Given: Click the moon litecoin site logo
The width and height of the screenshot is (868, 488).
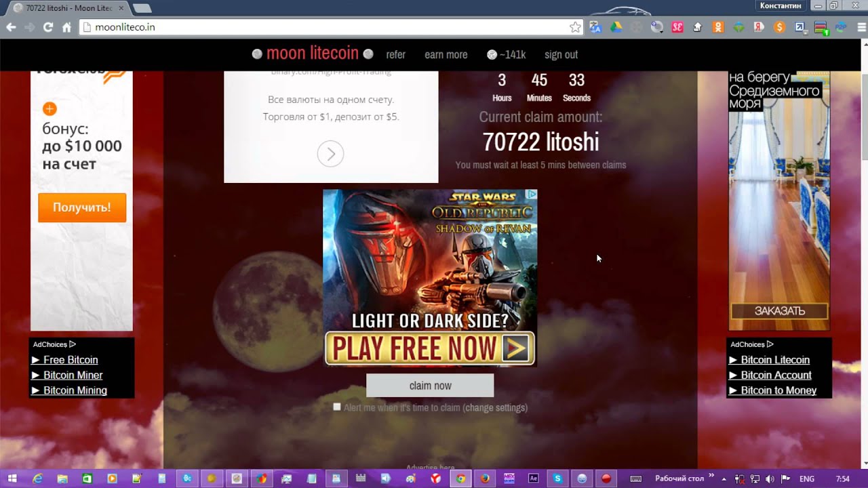Looking at the screenshot, I should pos(313,53).
